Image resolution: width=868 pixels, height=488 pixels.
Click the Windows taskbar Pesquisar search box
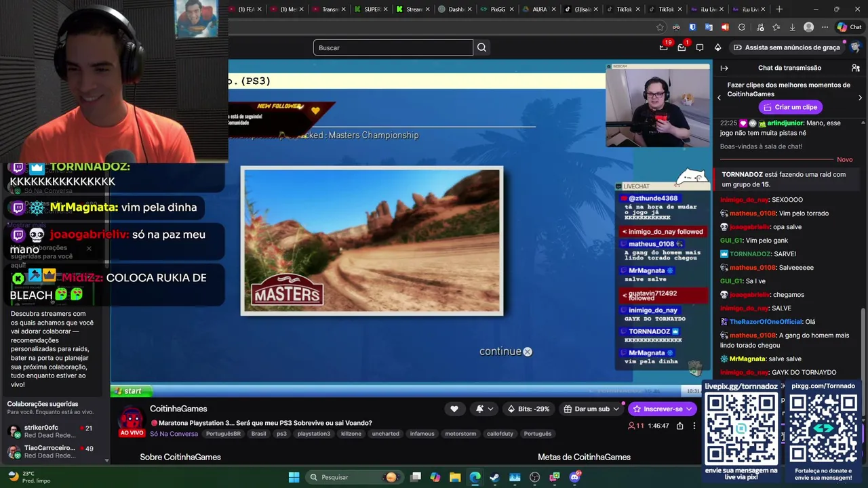[352, 477]
